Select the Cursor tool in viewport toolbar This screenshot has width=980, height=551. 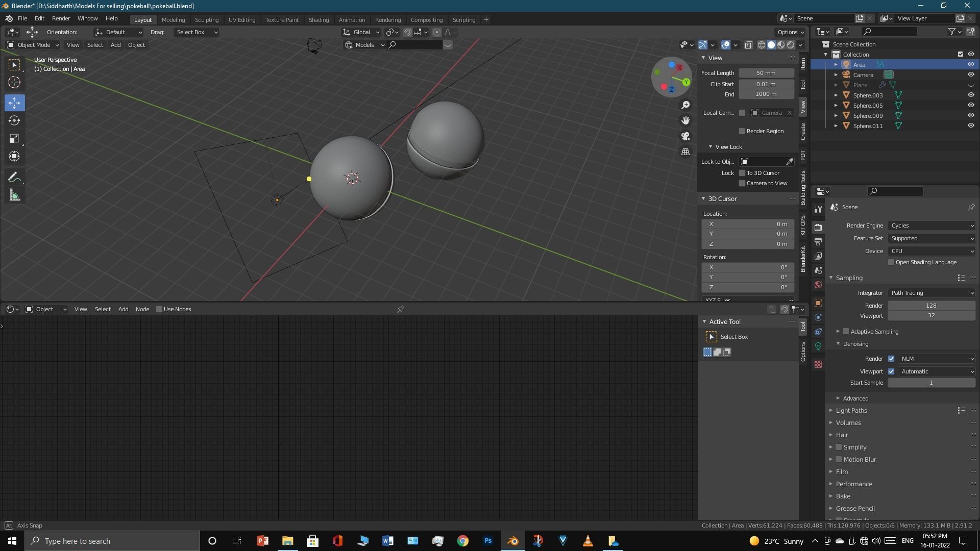(x=14, y=82)
